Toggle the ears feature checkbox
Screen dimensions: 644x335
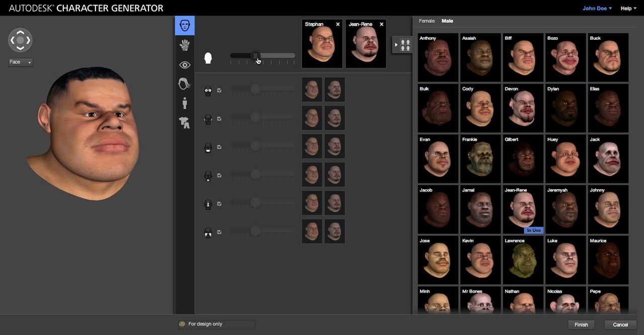tap(219, 119)
